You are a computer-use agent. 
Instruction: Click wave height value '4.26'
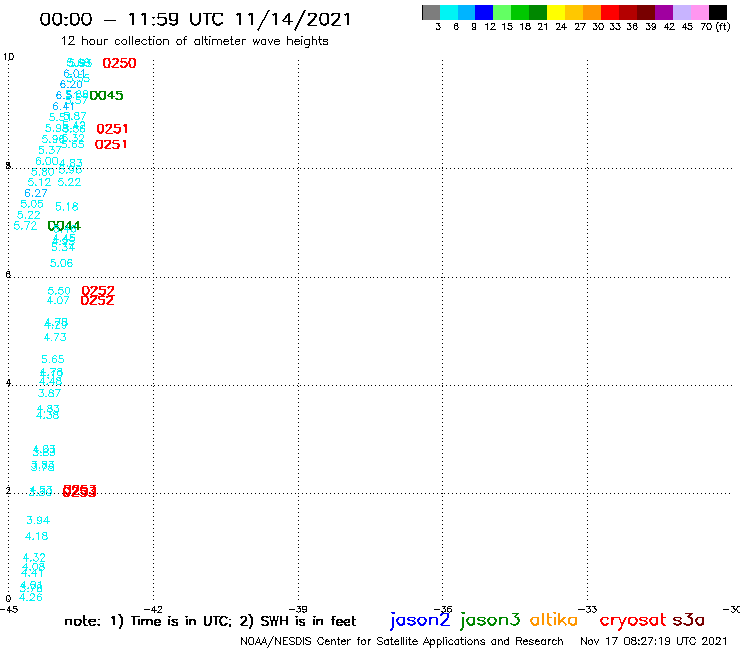pos(31,597)
